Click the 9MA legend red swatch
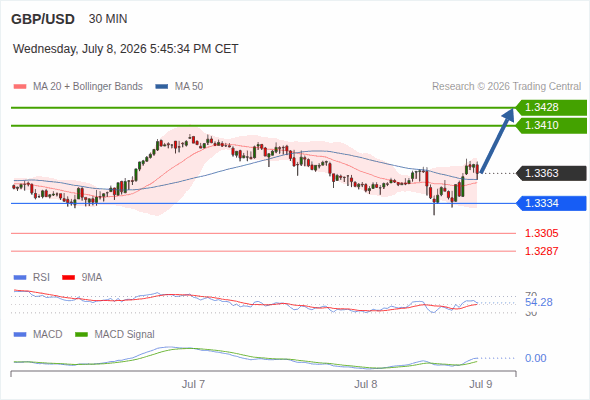 tap(68, 278)
